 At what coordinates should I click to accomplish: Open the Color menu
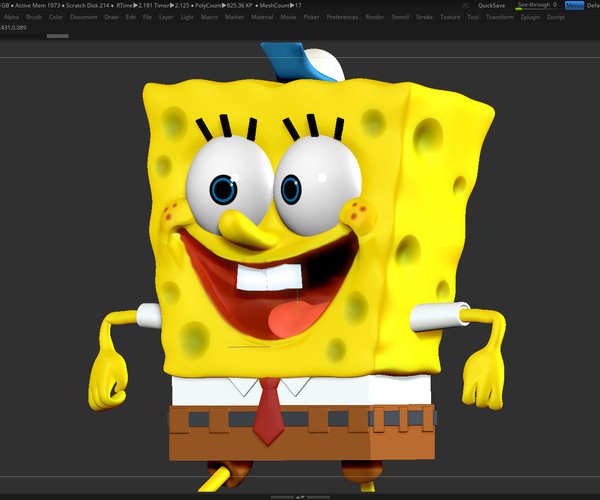pyautogui.click(x=56, y=17)
